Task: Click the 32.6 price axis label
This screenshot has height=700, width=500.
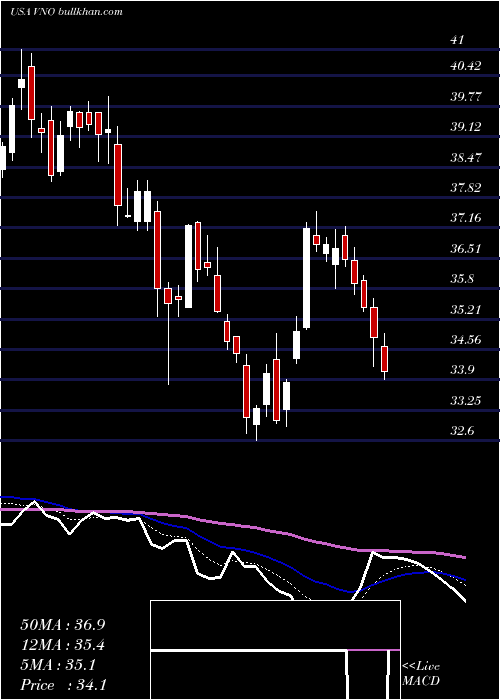Action: tap(462, 431)
